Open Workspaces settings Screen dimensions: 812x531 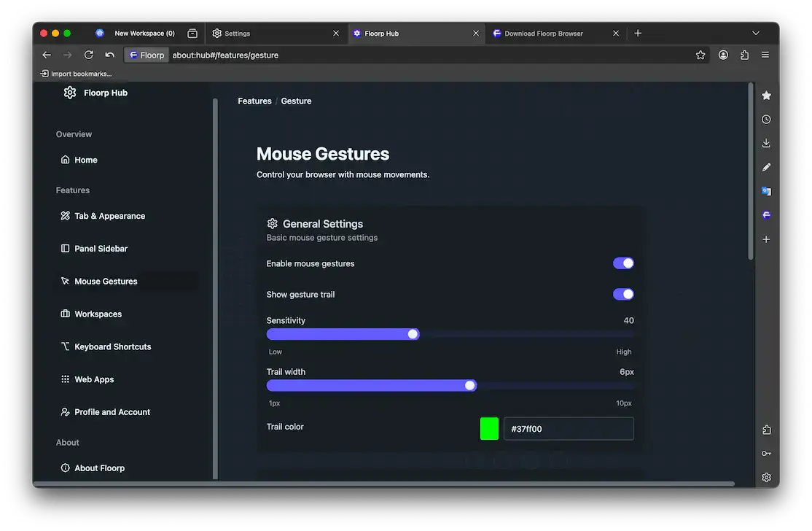coord(98,314)
